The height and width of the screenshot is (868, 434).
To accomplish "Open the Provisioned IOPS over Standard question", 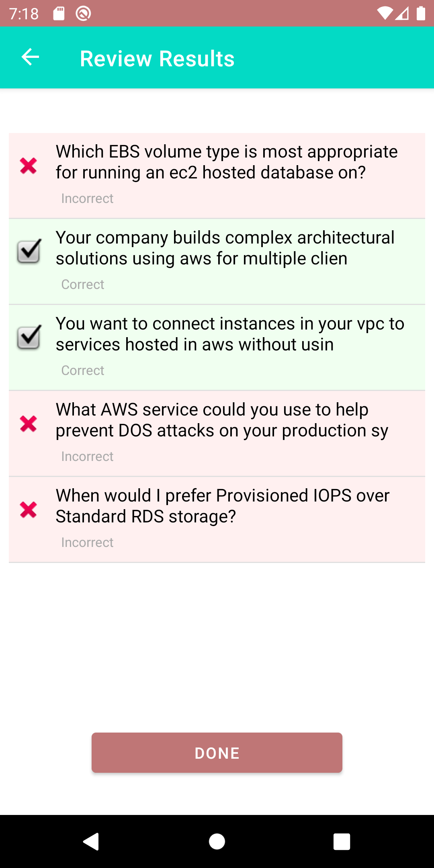I will (217, 520).
